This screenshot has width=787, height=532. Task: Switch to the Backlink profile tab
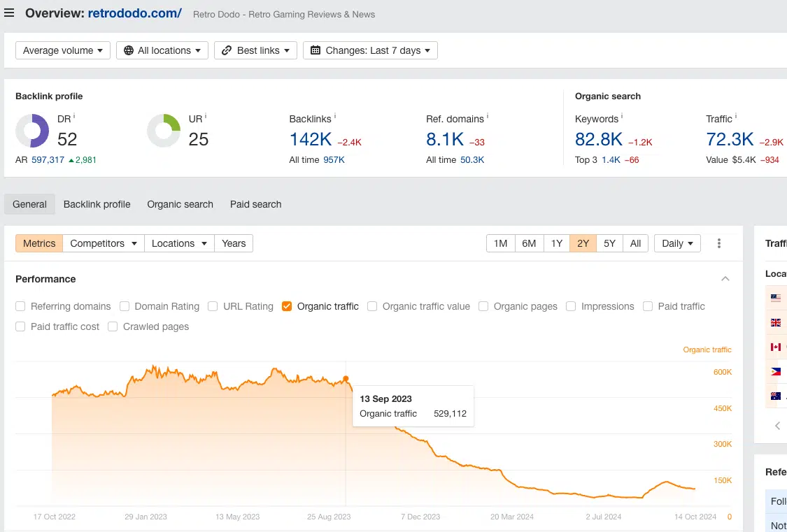[97, 204]
